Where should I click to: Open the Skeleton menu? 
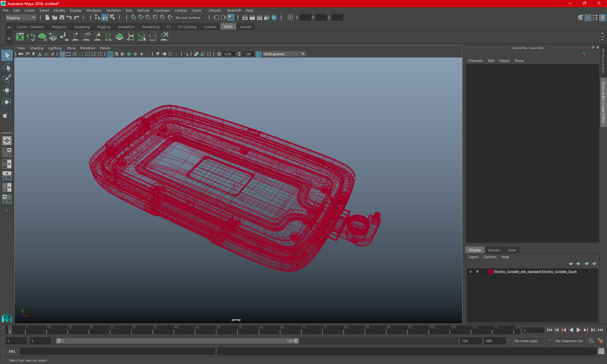tap(113, 10)
